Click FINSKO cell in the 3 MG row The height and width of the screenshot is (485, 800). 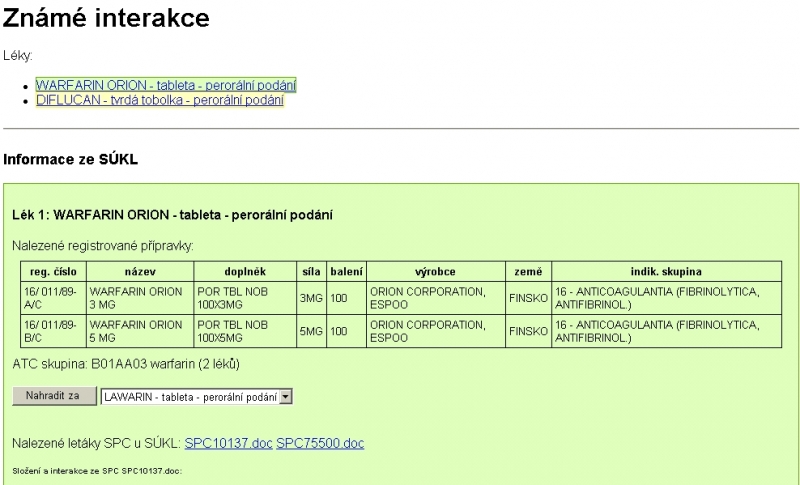coord(528,298)
